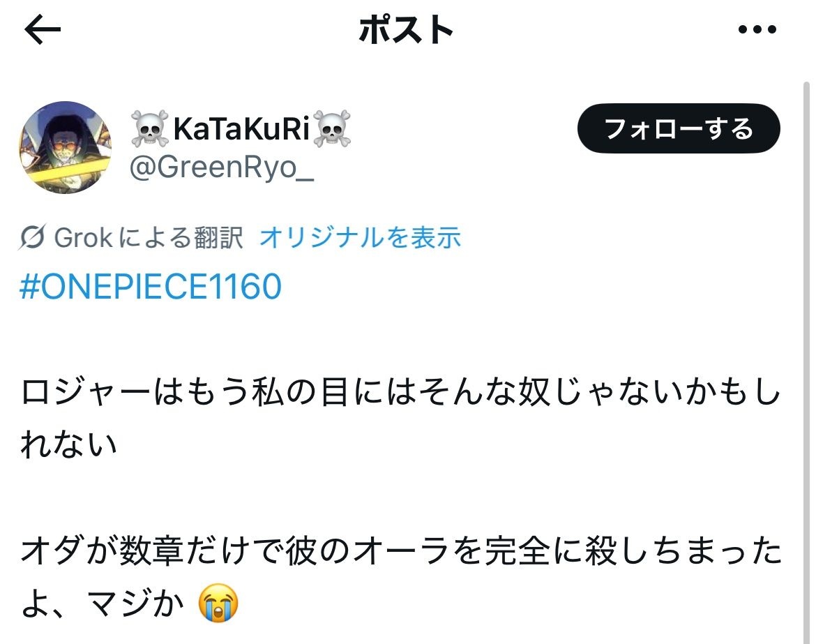Tap the Grok translation icon
The height and width of the screenshot is (644, 816).
pos(32,237)
